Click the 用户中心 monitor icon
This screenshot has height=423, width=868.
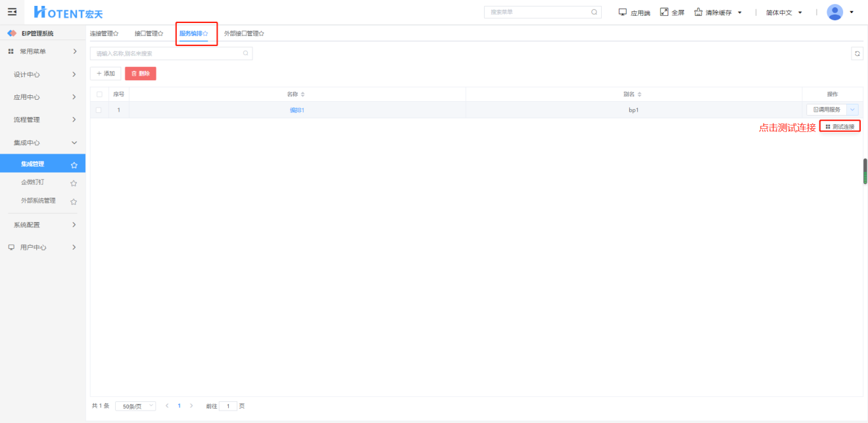11,248
